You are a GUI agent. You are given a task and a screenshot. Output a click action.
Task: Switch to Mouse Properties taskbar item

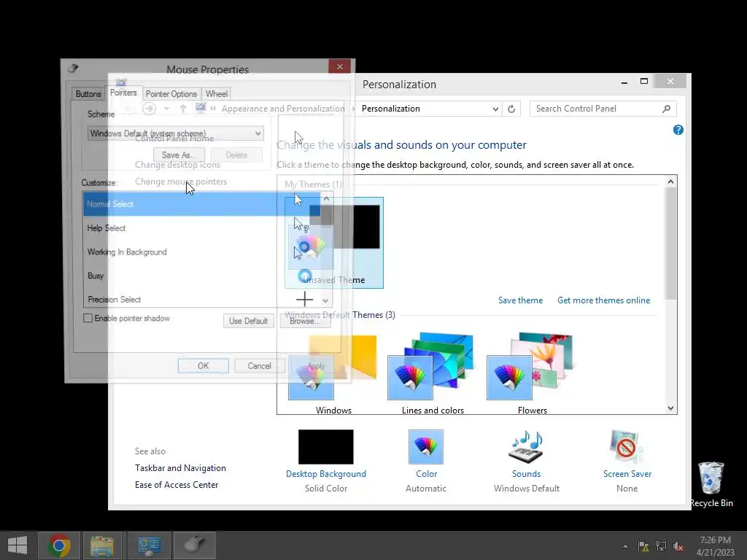click(x=194, y=545)
